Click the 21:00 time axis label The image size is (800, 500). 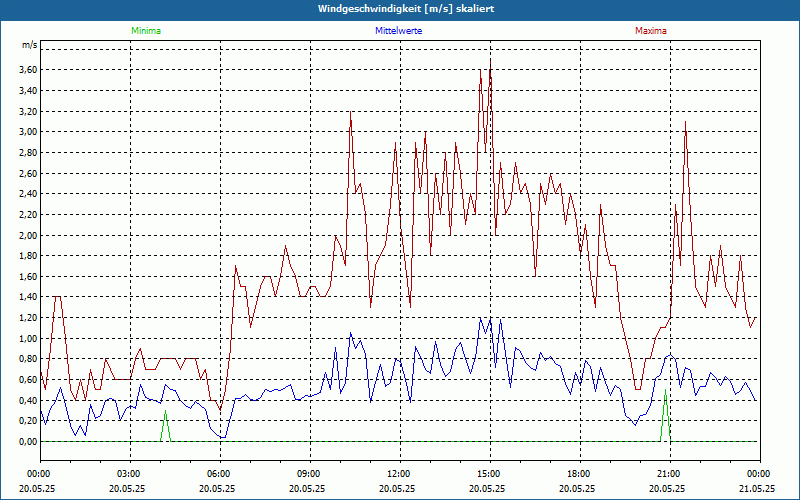[669, 474]
